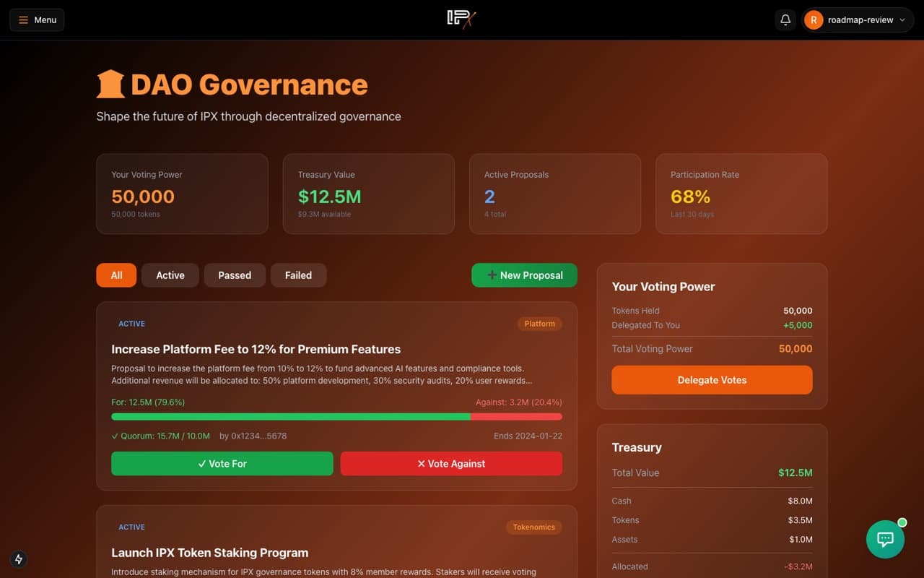
Task: Select the All filter tab
Action: click(x=116, y=275)
